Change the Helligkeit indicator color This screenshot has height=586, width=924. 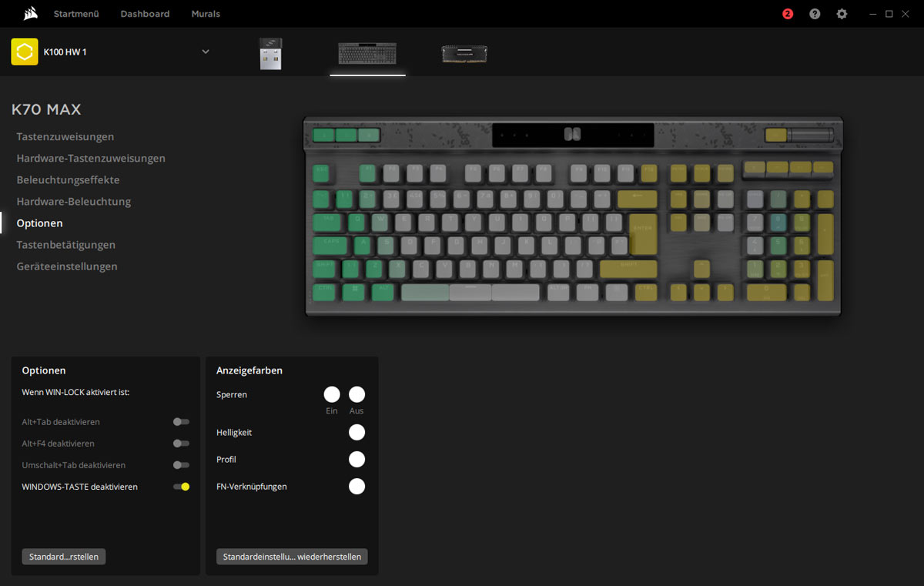[x=357, y=432]
